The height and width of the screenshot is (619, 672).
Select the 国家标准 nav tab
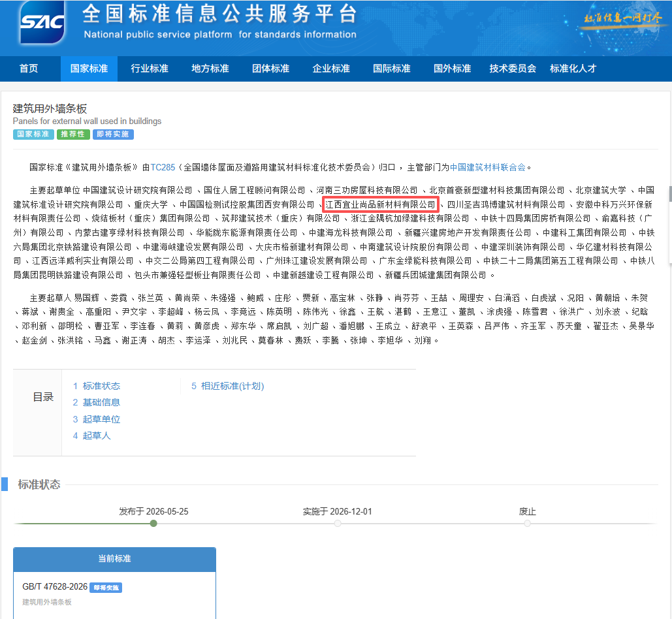[89, 69]
